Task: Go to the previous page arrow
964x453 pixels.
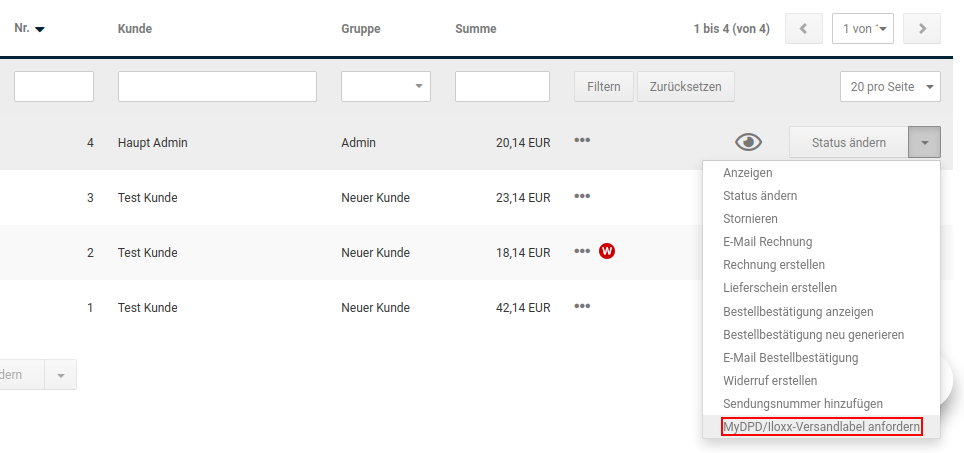Action: (803, 29)
